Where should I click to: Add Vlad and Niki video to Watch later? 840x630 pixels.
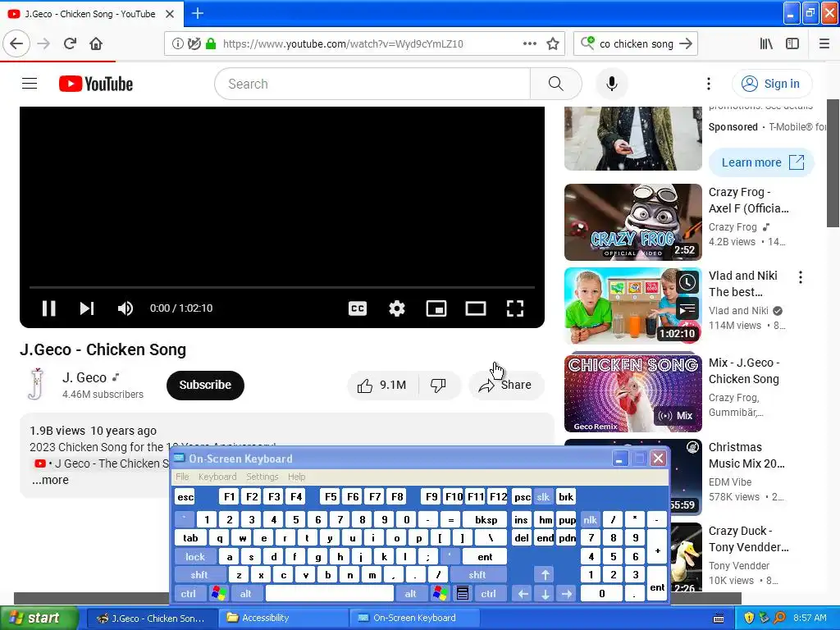click(687, 282)
